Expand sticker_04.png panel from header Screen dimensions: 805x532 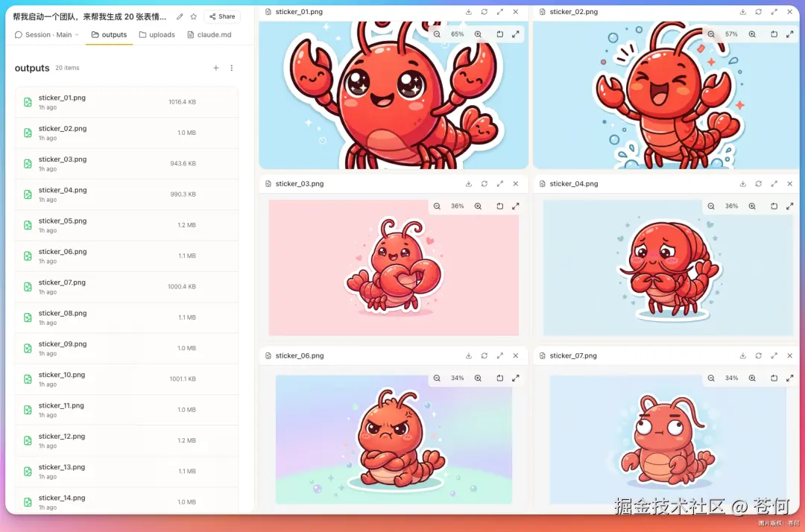point(774,183)
